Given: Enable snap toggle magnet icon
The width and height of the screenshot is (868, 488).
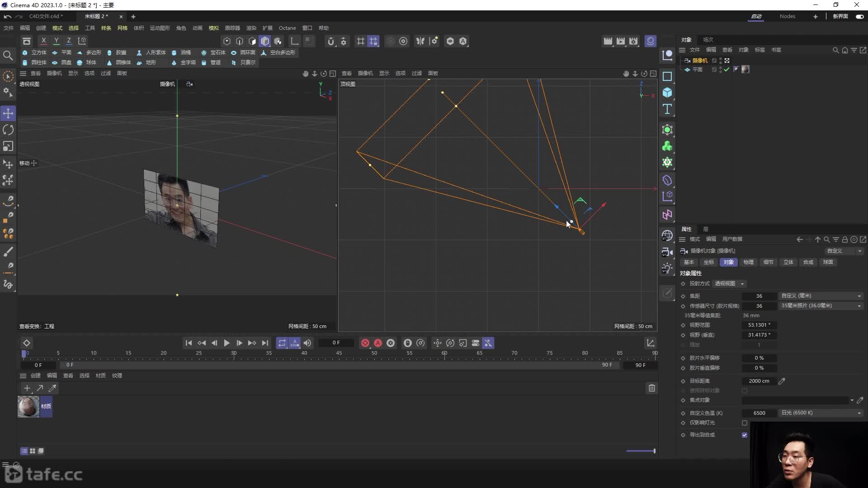Looking at the screenshot, I should click(330, 41).
